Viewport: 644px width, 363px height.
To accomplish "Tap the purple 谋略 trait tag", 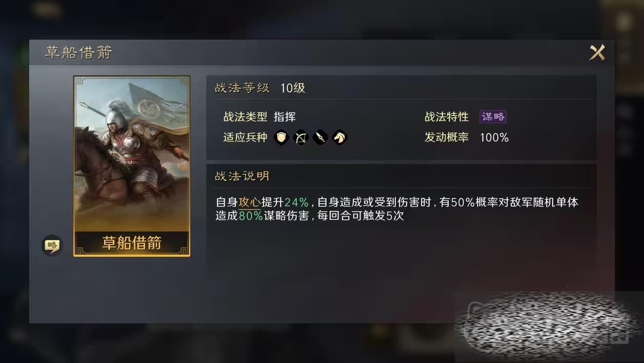I will (x=493, y=117).
